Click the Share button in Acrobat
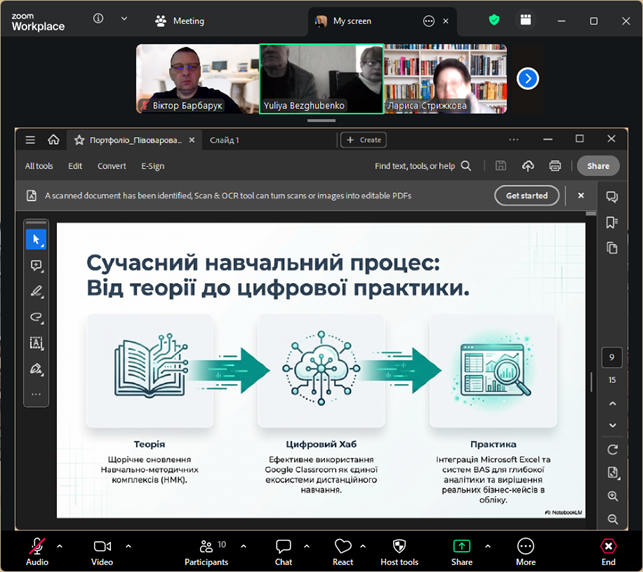Screen dimensions: 643x572 598,166
